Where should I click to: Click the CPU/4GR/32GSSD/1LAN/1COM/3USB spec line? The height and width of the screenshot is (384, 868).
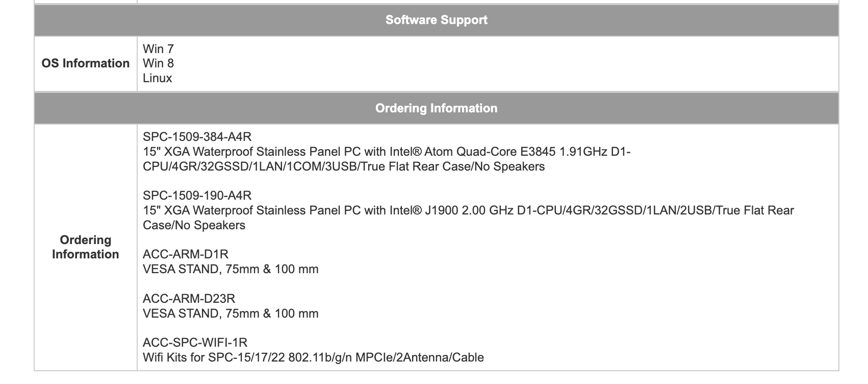click(x=344, y=166)
